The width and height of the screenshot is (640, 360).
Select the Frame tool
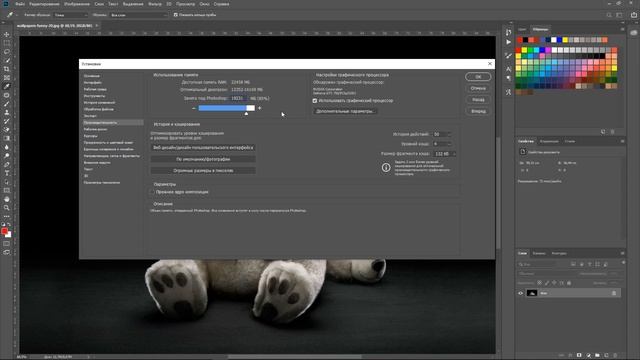[x=7, y=78]
